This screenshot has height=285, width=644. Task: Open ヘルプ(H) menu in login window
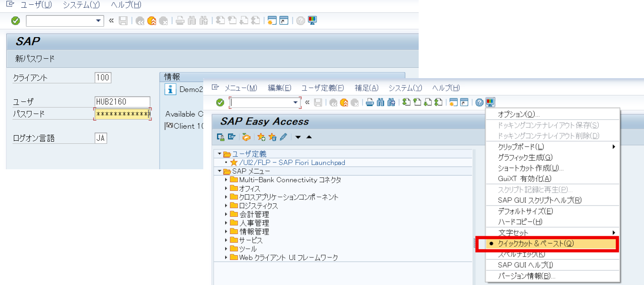126,5
